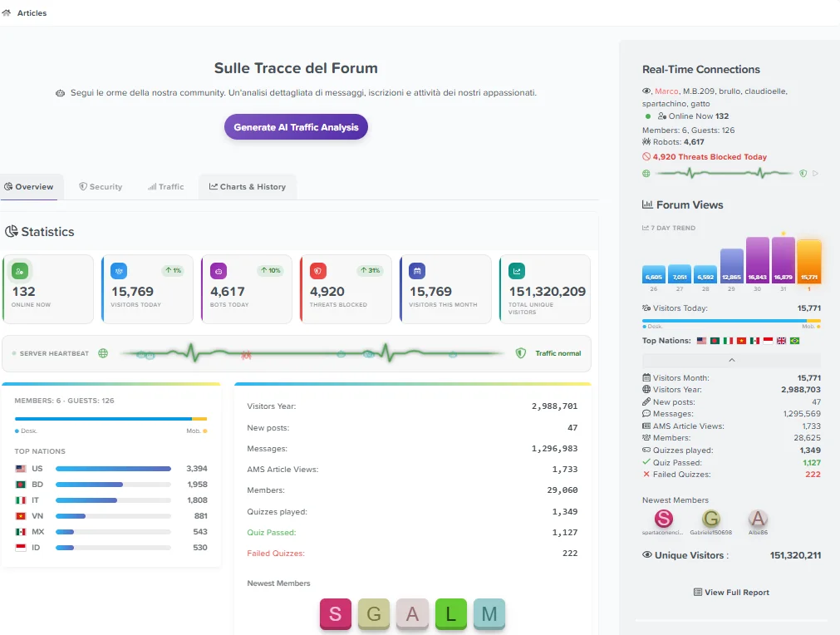
Task: Collapse the forum details with the chevron-up bar
Action: [x=732, y=360]
